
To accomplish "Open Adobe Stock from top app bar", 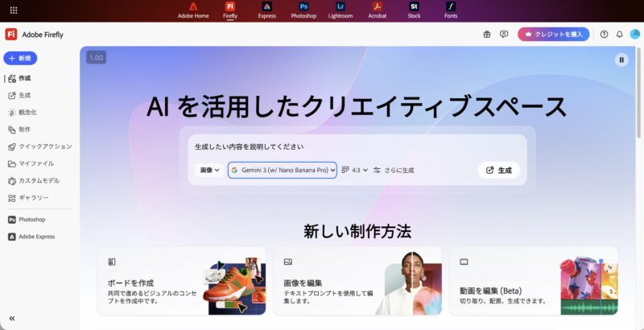I will [414, 10].
